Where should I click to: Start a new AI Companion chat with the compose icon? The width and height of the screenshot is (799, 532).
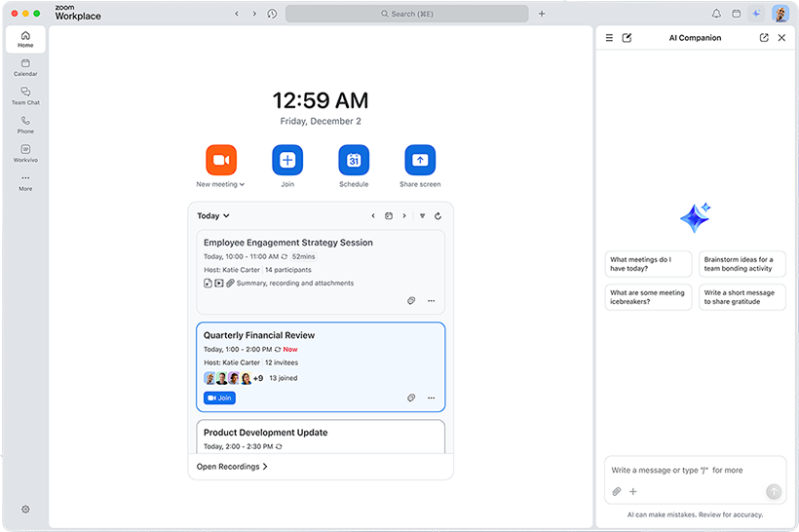[627, 38]
